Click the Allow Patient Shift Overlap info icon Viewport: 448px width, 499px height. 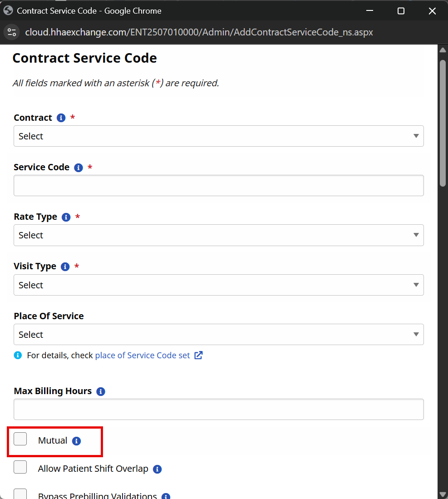pos(158,469)
